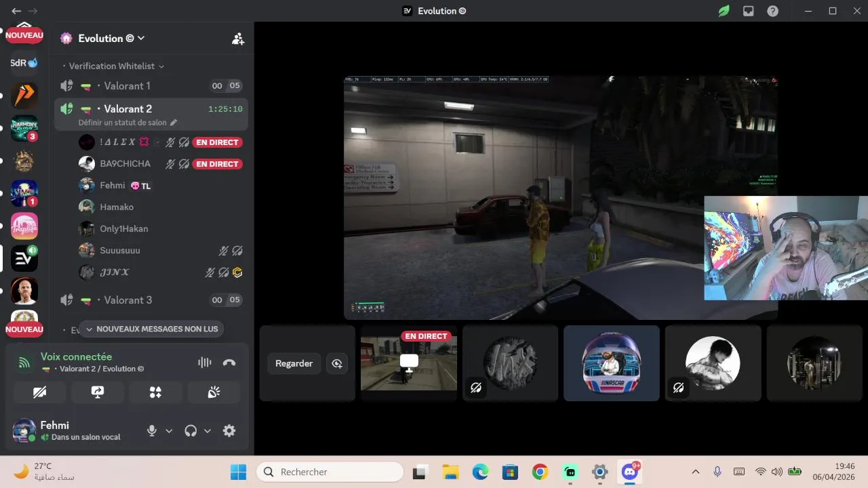Image resolution: width=868 pixels, height=488 pixels.
Task: Select user Only1Hakan in voice list
Action: click(161, 229)
